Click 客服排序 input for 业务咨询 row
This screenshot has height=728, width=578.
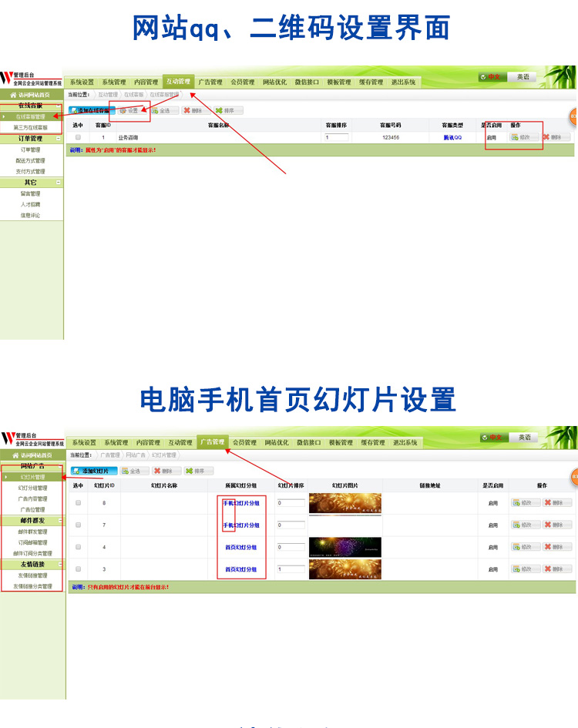(336, 137)
